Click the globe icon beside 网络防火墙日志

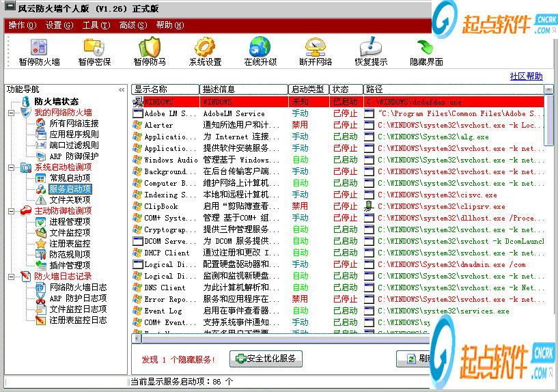pos(40,288)
